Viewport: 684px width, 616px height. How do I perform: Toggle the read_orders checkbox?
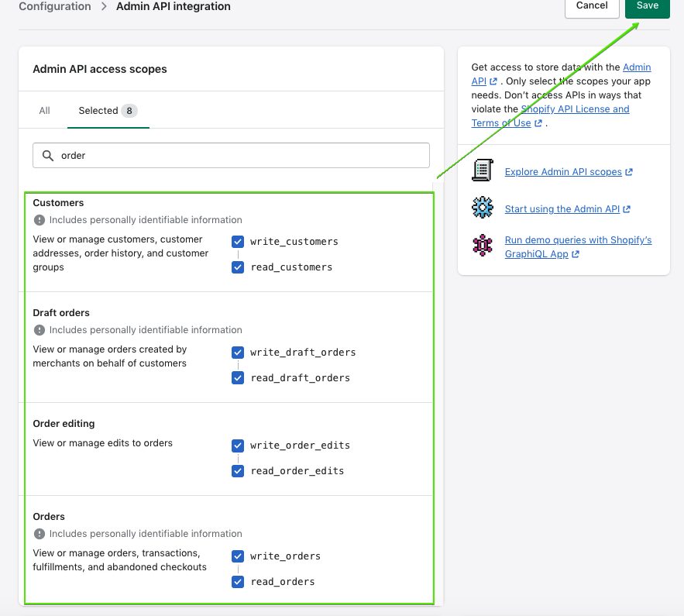pos(238,582)
